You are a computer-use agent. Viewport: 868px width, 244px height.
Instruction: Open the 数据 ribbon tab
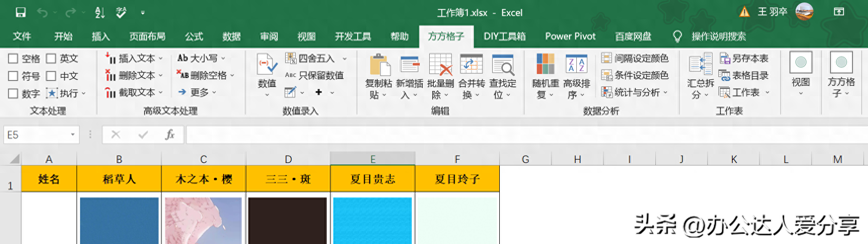231,36
